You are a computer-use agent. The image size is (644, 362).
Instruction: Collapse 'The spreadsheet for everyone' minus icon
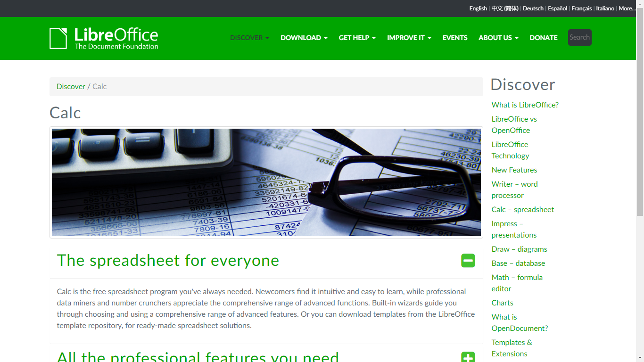click(x=468, y=261)
